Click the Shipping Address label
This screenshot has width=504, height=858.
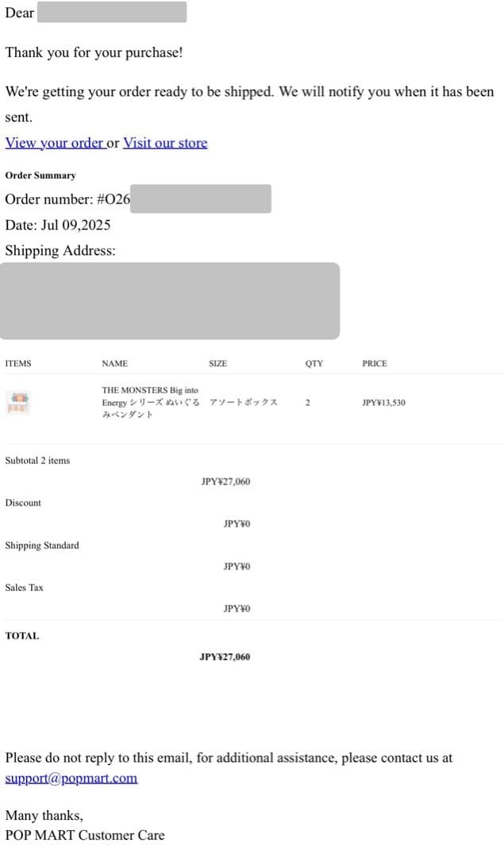(60, 250)
